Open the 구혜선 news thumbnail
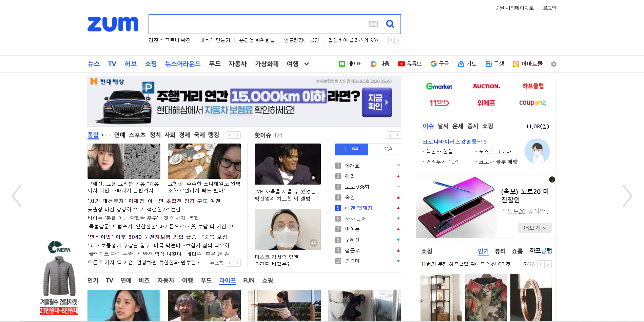This screenshot has width=644, height=322. pyautogui.click(x=124, y=161)
